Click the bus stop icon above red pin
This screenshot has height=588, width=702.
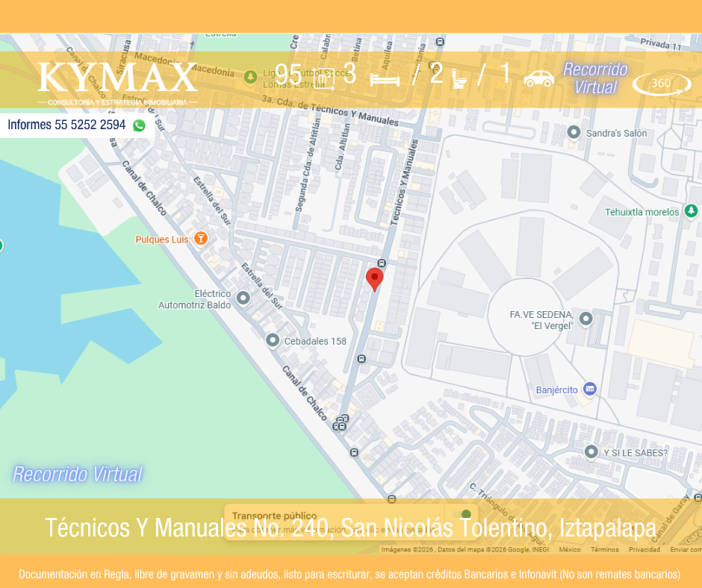point(382,263)
